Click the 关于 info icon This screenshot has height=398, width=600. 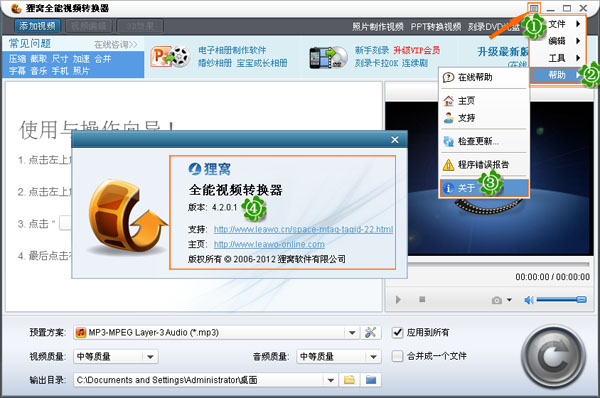pyautogui.click(x=448, y=188)
